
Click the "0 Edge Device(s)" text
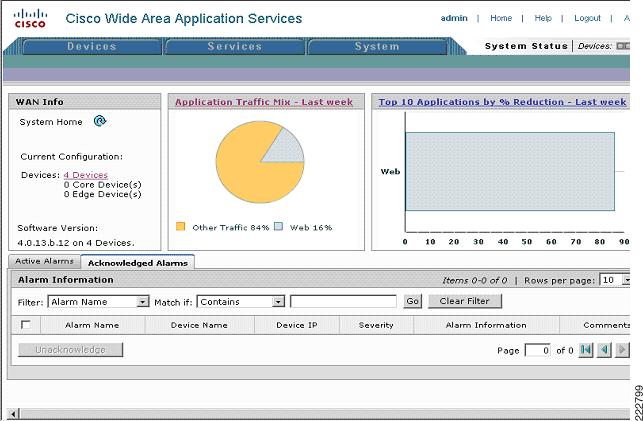pos(103,194)
